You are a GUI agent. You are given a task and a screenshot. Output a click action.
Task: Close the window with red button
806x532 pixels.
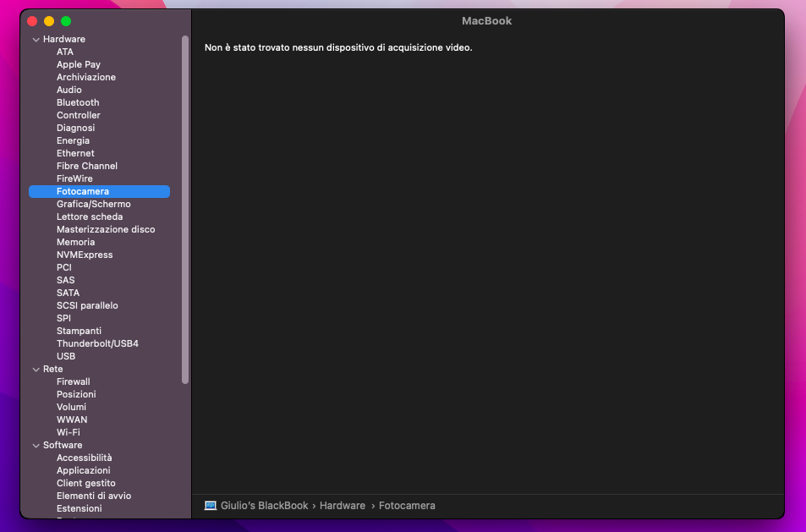[x=32, y=21]
